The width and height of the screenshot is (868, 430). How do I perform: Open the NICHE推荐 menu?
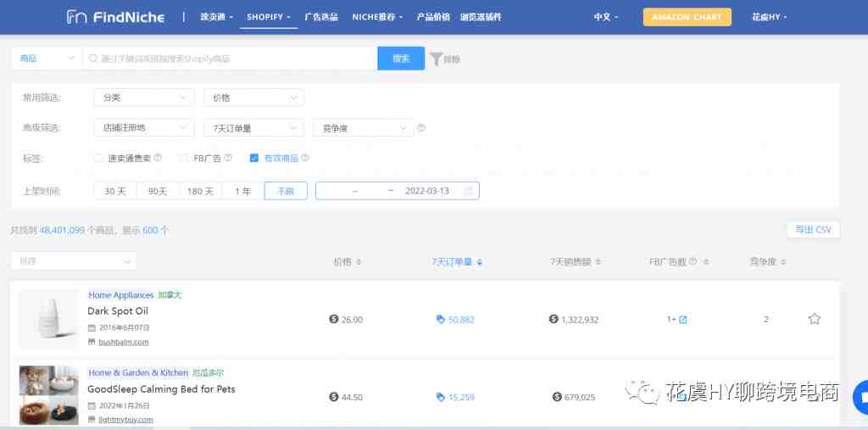coord(377,17)
